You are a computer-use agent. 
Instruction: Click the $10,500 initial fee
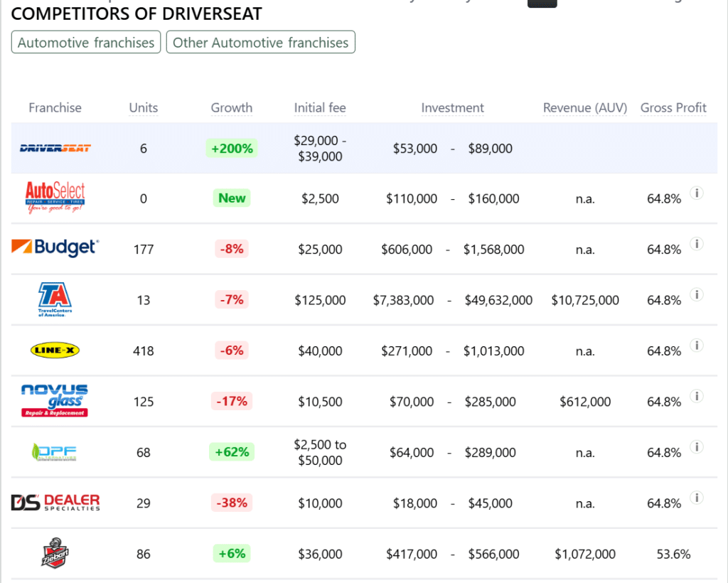pos(320,402)
